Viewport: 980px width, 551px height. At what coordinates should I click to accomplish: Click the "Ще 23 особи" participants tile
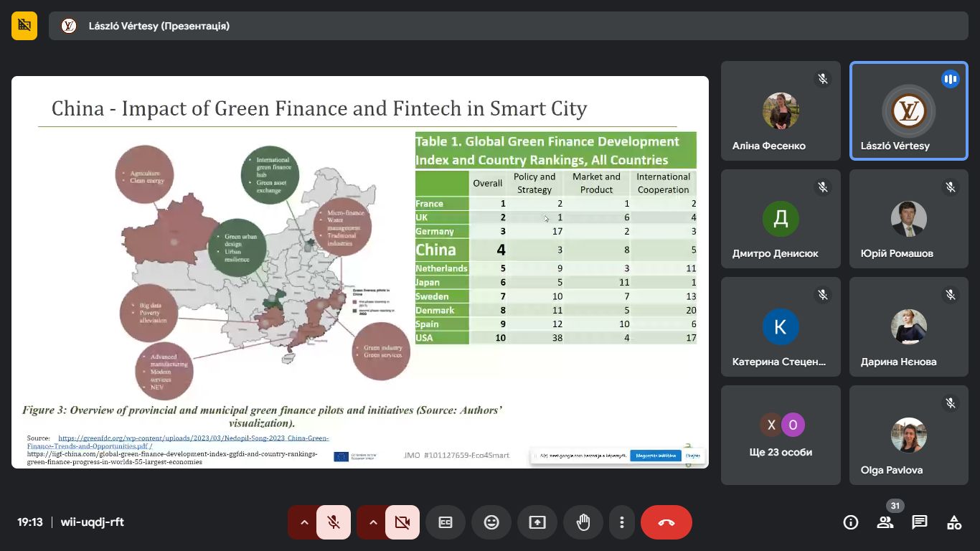coord(781,435)
